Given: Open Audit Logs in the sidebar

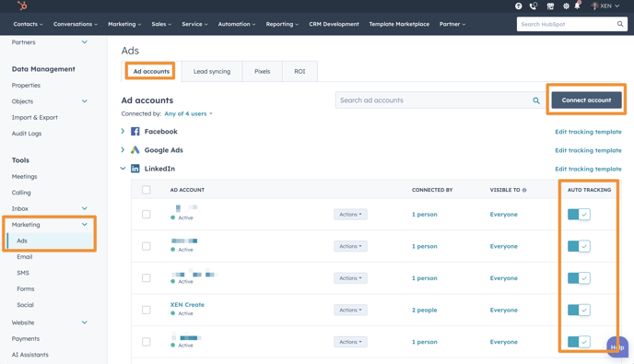Looking at the screenshot, I should click(x=27, y=133).
